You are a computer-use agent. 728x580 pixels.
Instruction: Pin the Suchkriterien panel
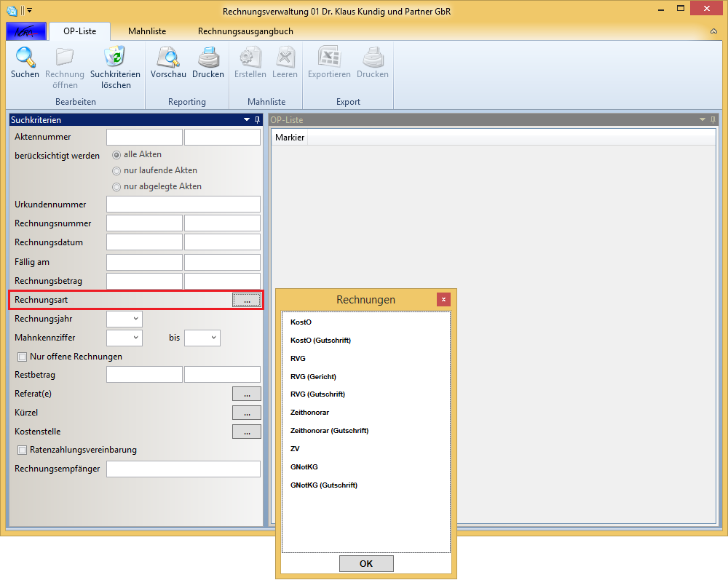(x=257, y=119)
